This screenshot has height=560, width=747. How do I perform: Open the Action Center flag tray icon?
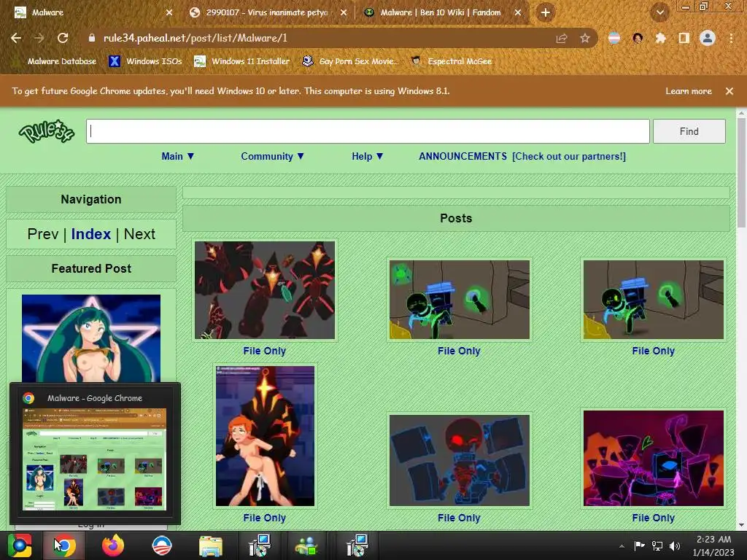639,545
